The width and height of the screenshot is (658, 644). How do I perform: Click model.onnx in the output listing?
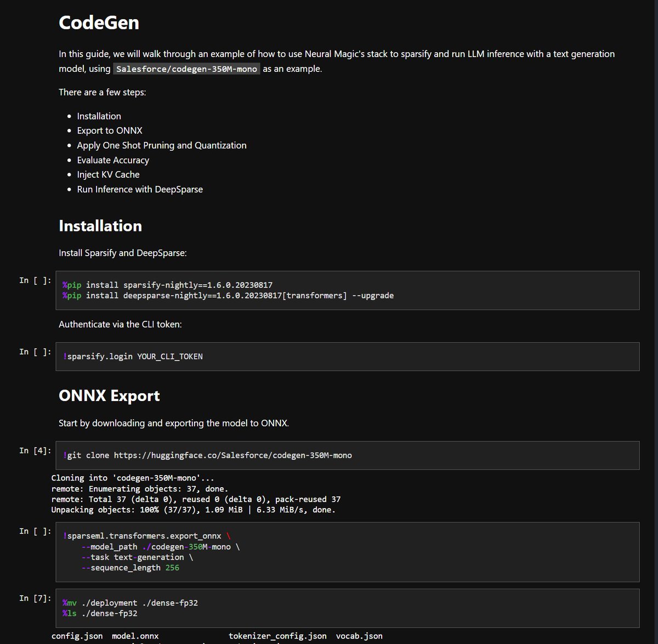(135, 636)
